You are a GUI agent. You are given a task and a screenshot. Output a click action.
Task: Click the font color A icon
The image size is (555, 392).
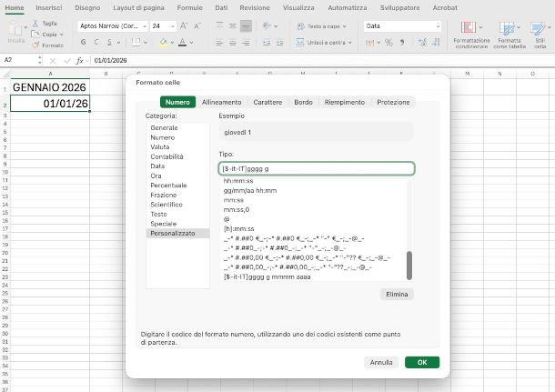182,43
